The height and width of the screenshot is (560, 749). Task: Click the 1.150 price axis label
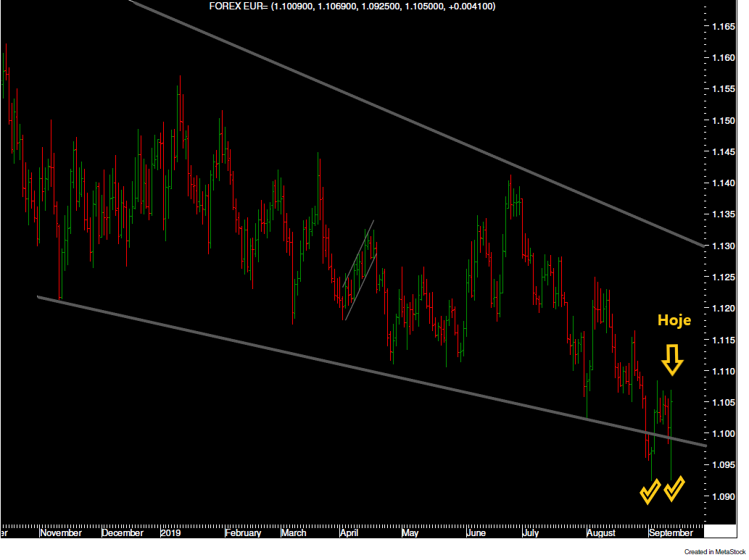(724, 121)
